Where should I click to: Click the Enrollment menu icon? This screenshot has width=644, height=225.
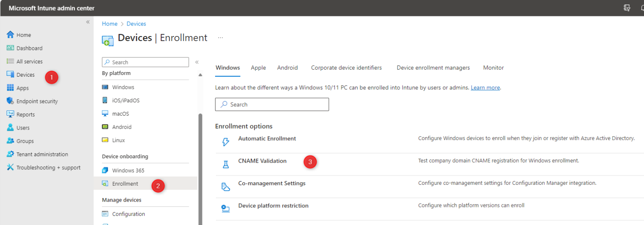tap(105, 184)
